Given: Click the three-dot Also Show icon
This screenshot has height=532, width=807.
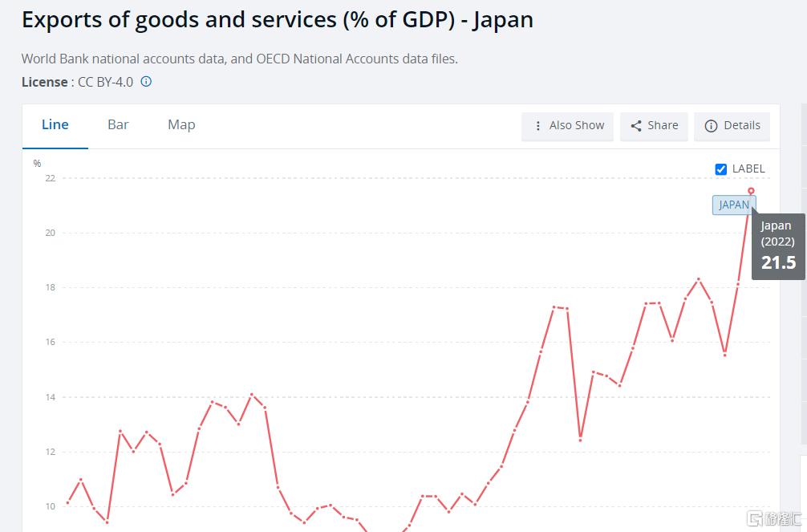Looking at the screenshot, I should 538,126.
